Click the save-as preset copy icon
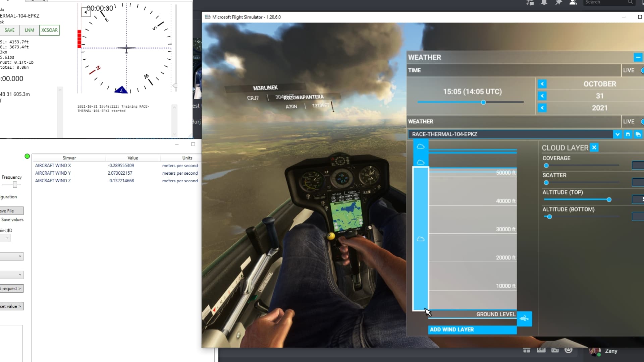The width and height of the screenshot is (644, 362). (x=638, y=134)
